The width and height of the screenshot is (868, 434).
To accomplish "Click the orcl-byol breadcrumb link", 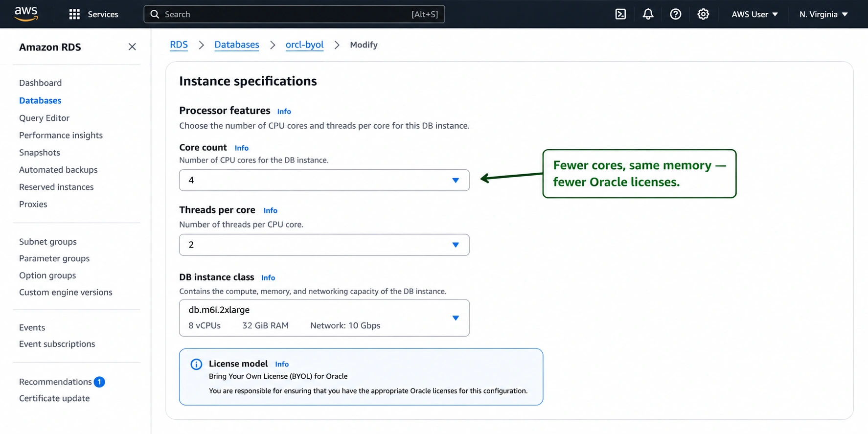I will tap(304, 45).
